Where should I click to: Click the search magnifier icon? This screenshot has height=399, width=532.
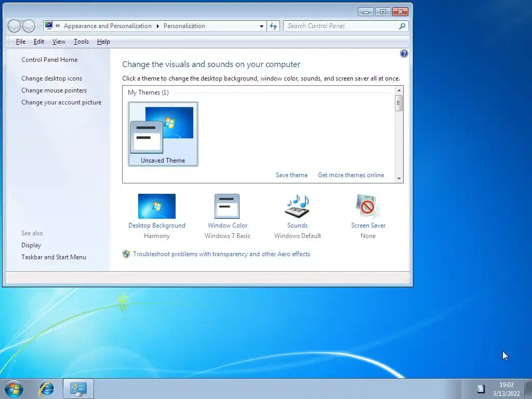[x=402, y=26]
